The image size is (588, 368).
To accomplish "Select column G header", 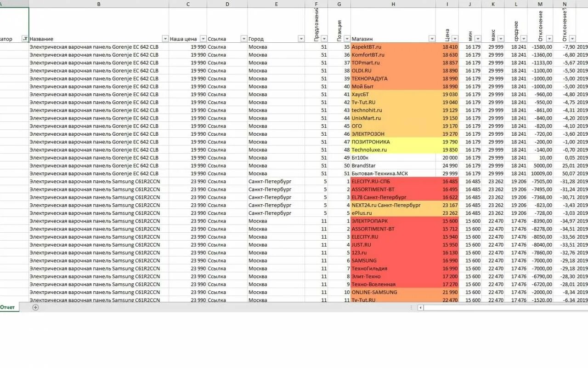I will tap(339, 4).
